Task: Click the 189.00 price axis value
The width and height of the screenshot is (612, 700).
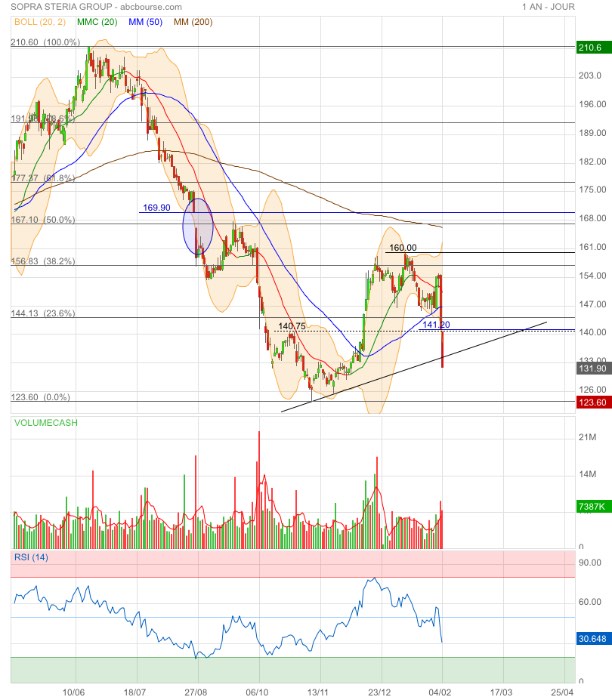Action: pos(592,133)
